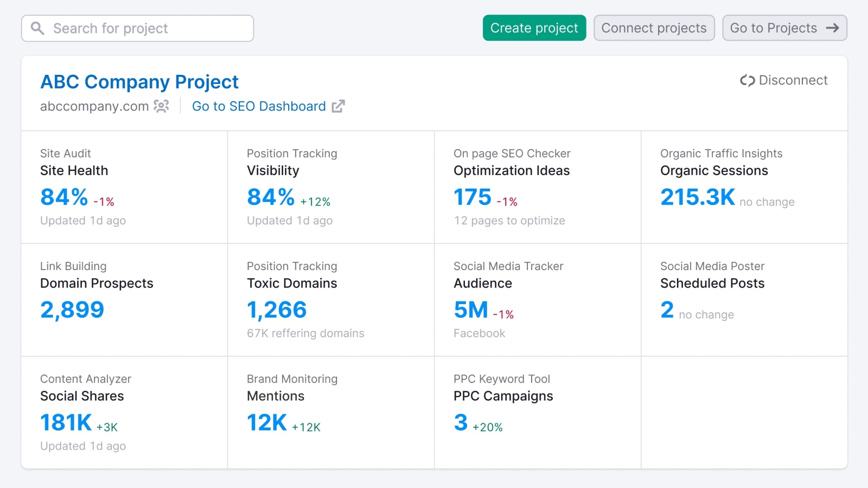Click the PPC Keyword Tool label
Viewport: 868px width, 488px height.
(x=502, y=379)
